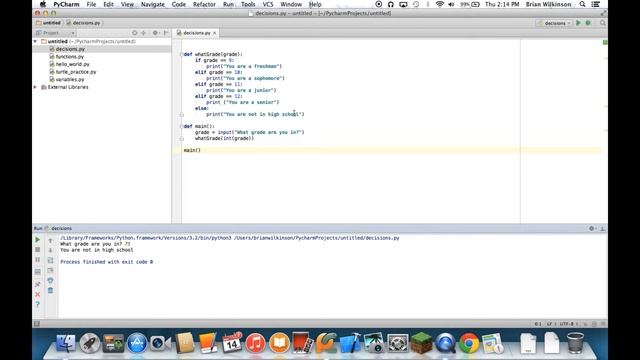Open the VCS menu
This screenshot has width=640, height=360.
pyautogui.click(x=268, y=4)
